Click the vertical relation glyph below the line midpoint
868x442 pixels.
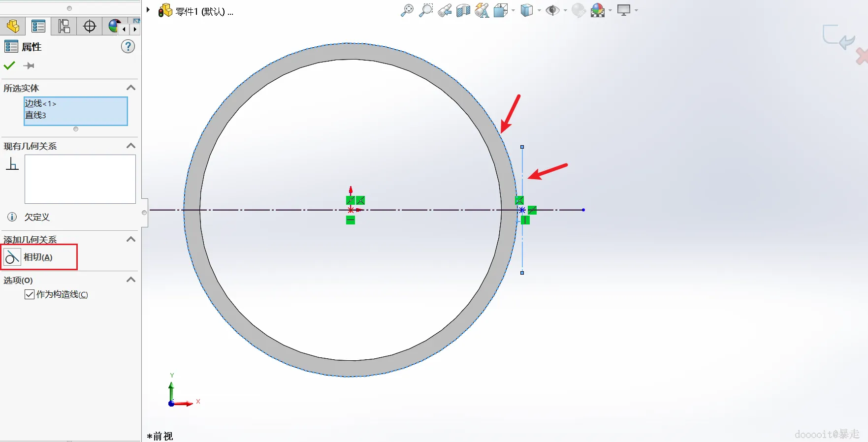[x=525, y=220]
